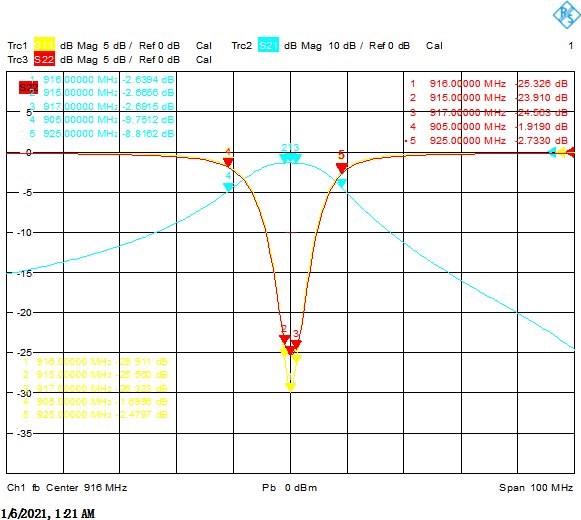Click red marker 3 triangle near -24 dB
This screenshot has width=581, height=520.
pyautogui.click(x=296, y=344)
